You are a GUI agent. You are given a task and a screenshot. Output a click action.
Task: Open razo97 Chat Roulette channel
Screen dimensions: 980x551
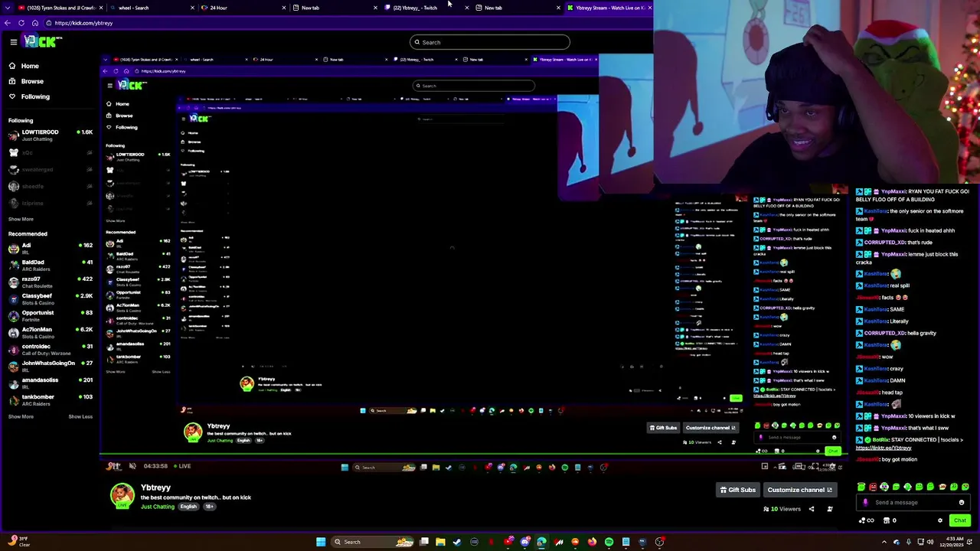coord(49,282)
